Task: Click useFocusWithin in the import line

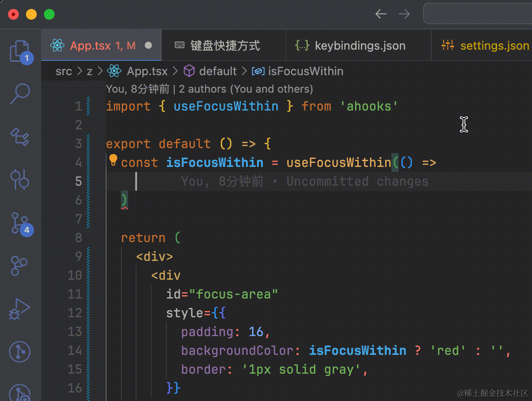Action: (226, 107)
